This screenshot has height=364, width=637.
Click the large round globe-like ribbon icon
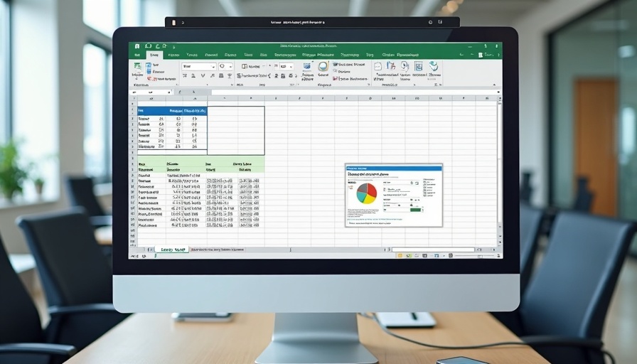click(323, 67)
